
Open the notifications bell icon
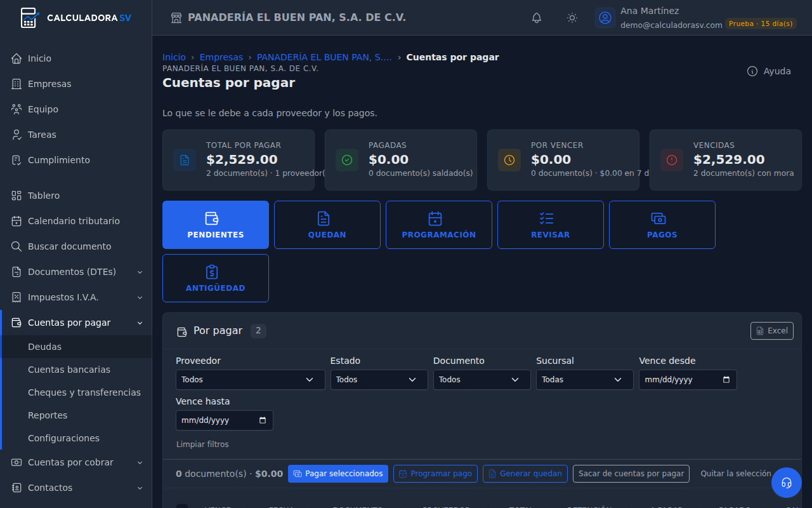(x=537, y=18)
